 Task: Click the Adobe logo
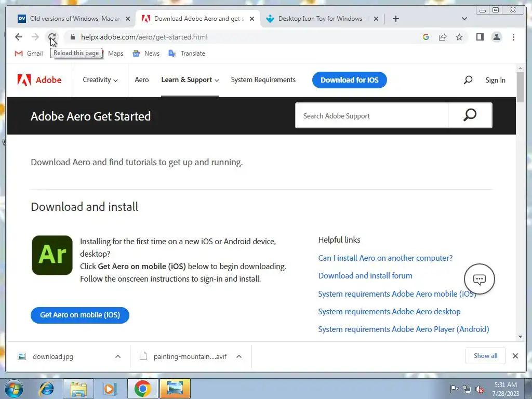click(39, 80)
